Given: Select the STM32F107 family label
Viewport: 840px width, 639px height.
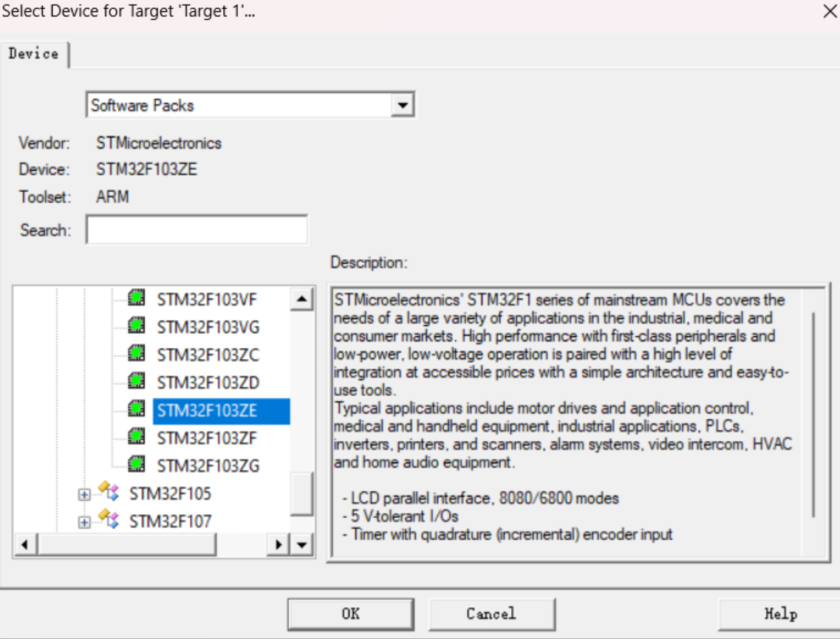Looking at the screenshot, I should (171, 522).
